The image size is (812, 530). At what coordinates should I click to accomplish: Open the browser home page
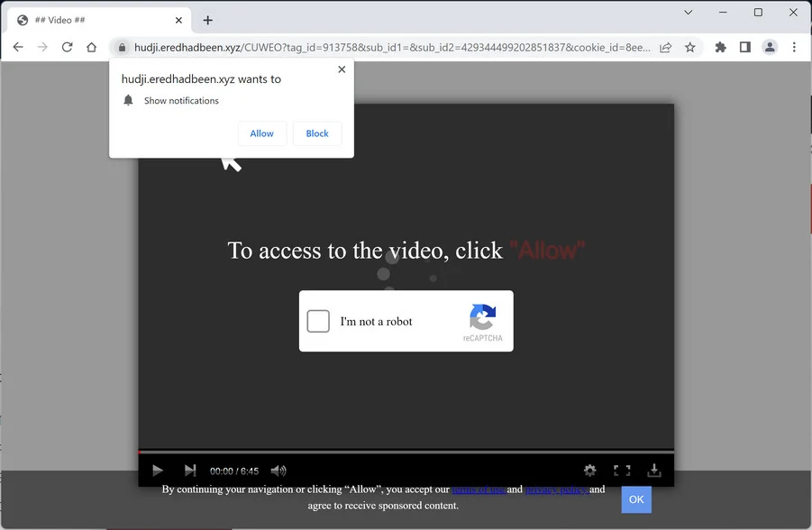(92, 47)
